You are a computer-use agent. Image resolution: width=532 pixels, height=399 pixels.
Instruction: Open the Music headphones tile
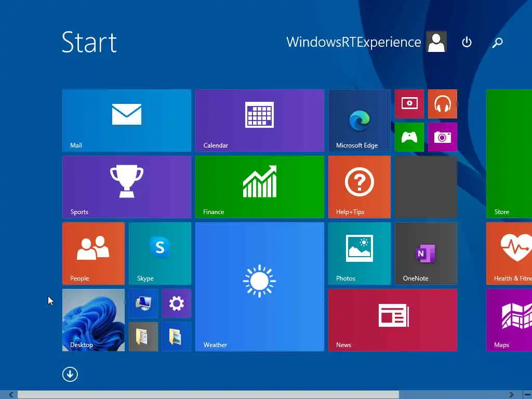443,104
